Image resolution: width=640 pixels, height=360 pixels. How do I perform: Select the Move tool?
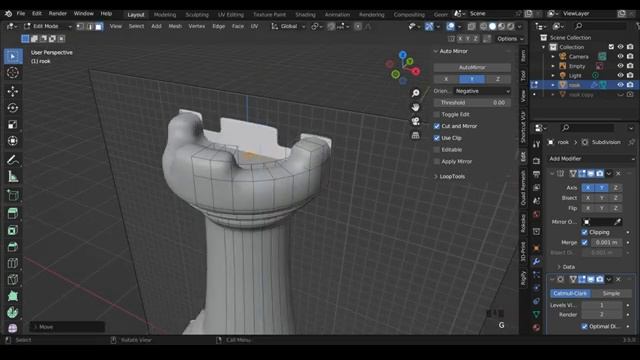click(x=13, y=91)
